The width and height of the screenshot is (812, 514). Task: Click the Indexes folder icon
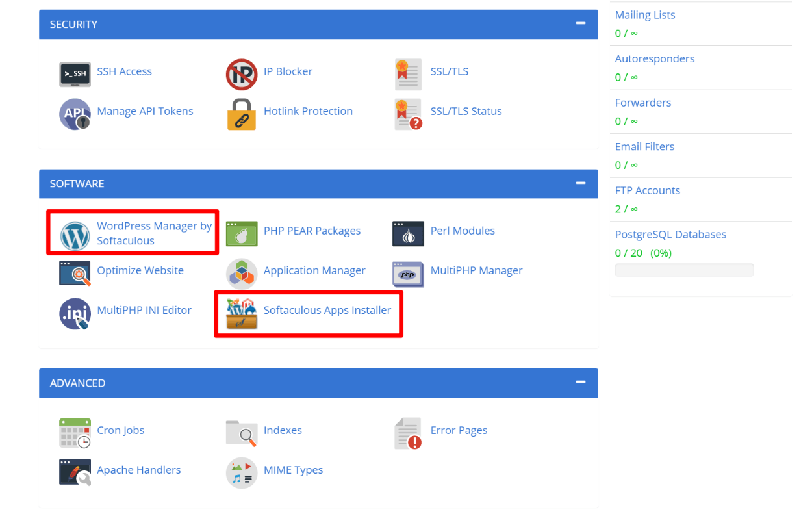click(x=242, y=433)
